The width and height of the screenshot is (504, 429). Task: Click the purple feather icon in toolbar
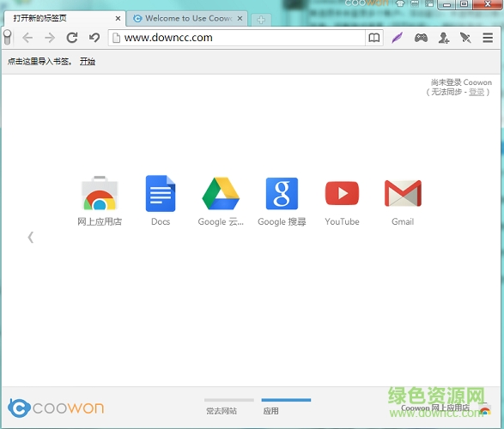click(398, 38)
